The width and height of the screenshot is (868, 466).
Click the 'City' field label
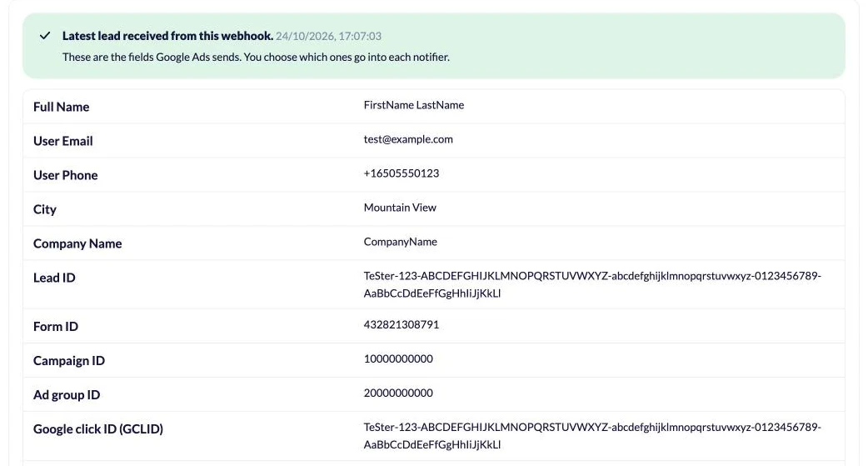[x=45, y=209]
